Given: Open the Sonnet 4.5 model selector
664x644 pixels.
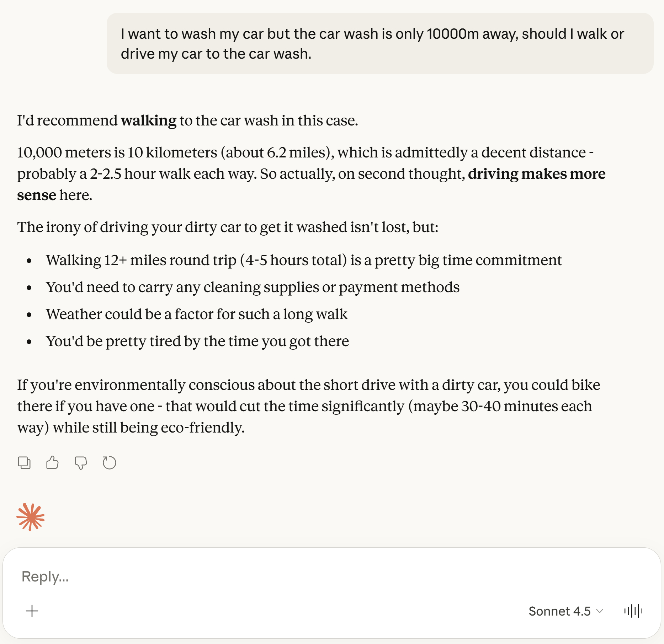Looking at the screenshot, I should pos(559,611).
